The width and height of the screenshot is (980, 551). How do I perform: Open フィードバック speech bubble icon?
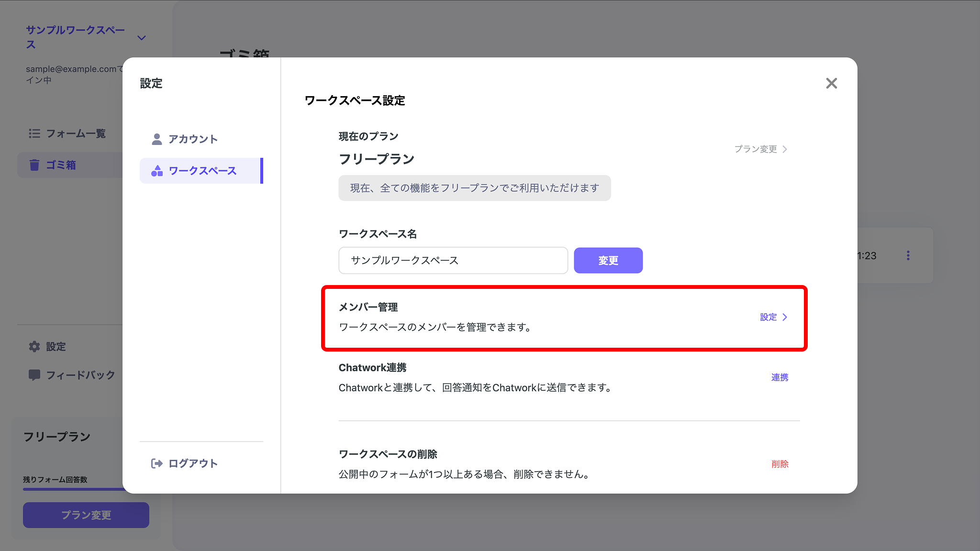[34, 375]
